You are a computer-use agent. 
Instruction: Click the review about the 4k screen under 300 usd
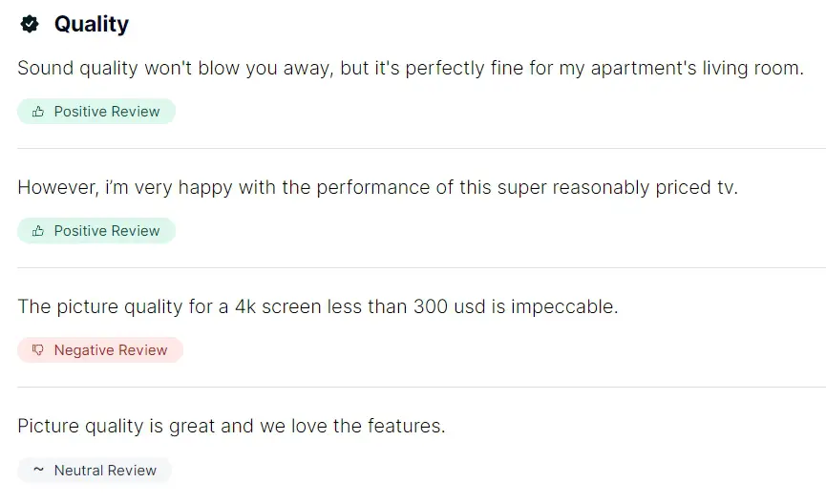(318, 307)
